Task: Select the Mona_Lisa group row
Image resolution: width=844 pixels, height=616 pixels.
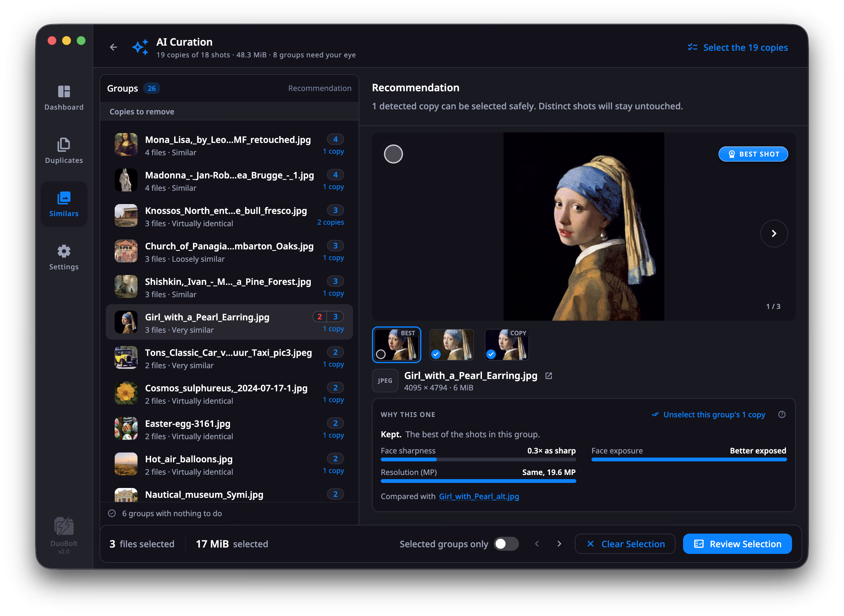Action: pyautogui.click(x=229, y=145)
